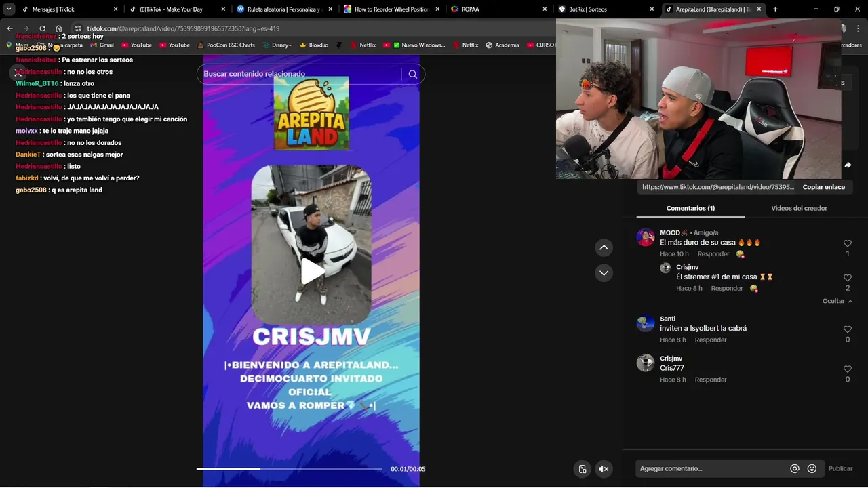The height and width of the screenshot is (488, 868).
Task: Open the Nuevo Windows... bookmark
Action: pos(414,45)
